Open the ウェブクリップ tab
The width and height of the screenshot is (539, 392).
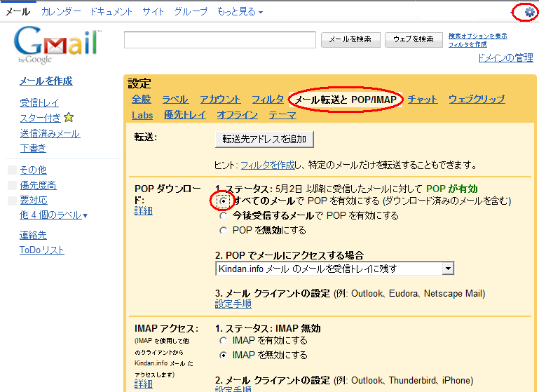pyautogui.click(x=477, y=100)
